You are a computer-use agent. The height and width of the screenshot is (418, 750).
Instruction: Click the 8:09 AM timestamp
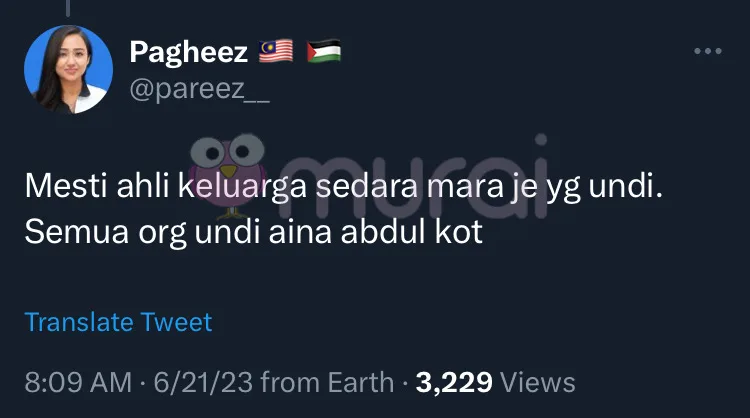pos(78,383)
